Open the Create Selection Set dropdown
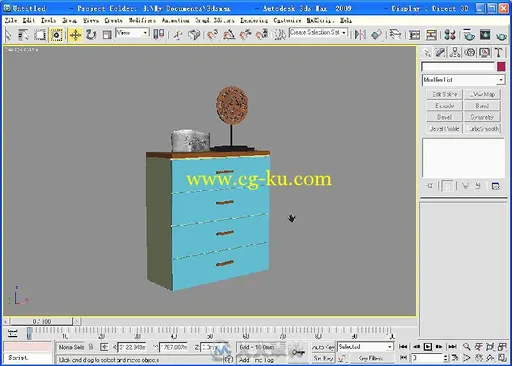The height and width of the screenshot is (366, 512). [318, 33]
